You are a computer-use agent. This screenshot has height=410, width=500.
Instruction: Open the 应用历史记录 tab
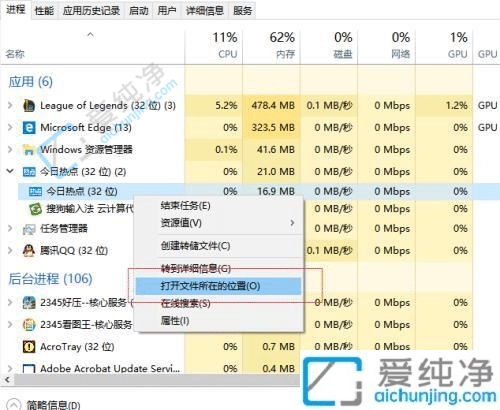pos(91,11)
